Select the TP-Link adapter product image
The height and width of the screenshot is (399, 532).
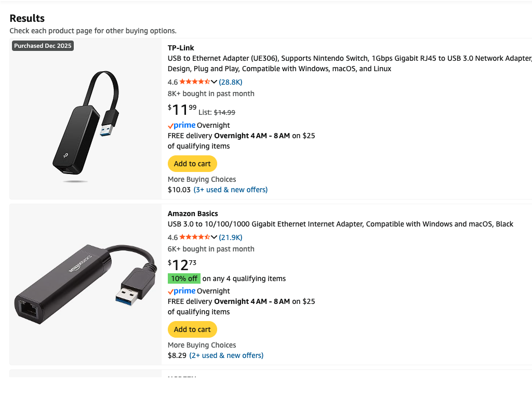(85, 119)
